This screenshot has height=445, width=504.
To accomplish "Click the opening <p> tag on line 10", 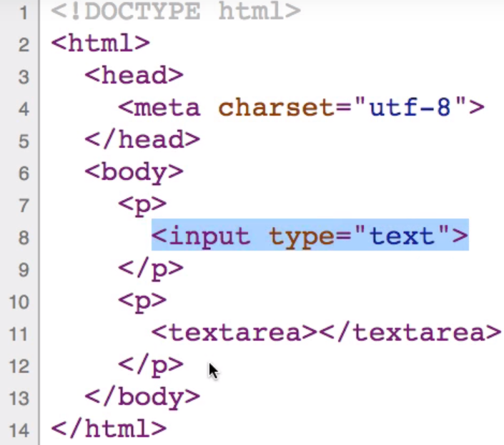I will pos(142,302).
